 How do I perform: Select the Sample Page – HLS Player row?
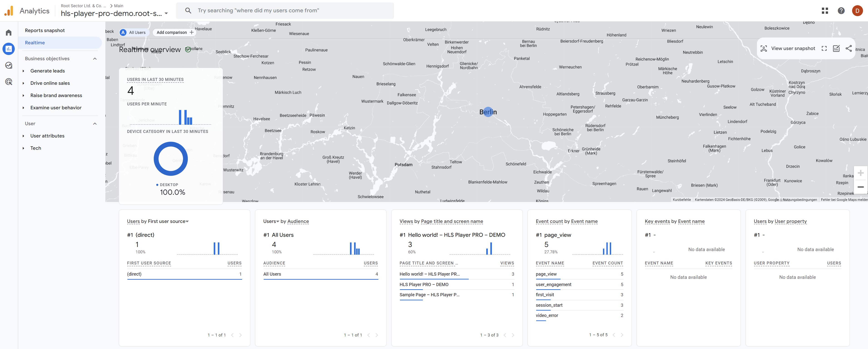point(457,295)
